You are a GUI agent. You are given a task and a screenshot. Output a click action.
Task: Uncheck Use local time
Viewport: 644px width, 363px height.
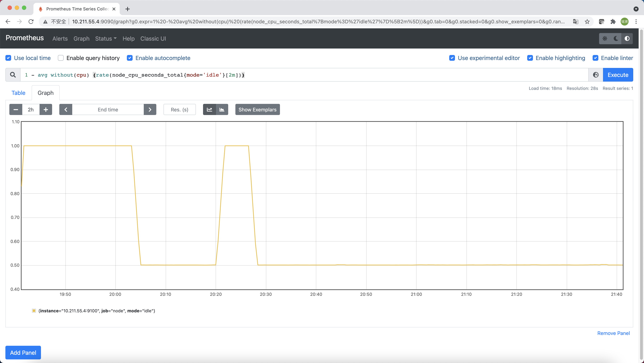pyautogui.click(x=8, y=58)
